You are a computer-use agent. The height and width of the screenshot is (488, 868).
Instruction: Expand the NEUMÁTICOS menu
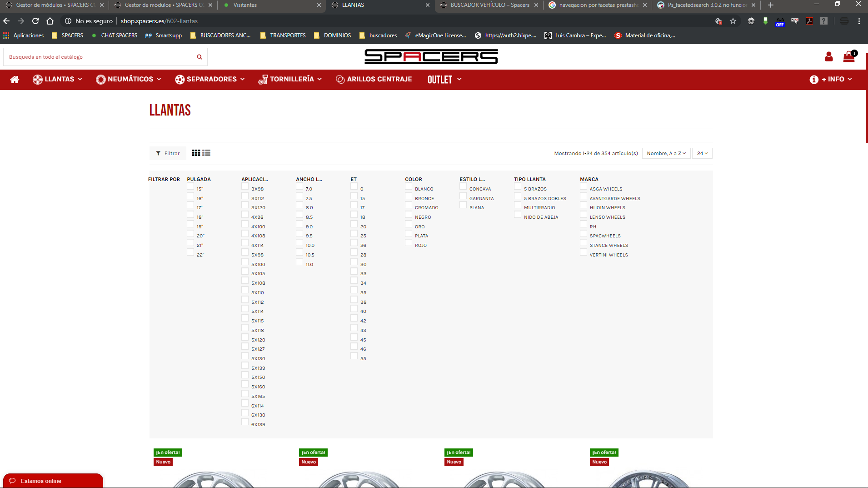(129, 80)
